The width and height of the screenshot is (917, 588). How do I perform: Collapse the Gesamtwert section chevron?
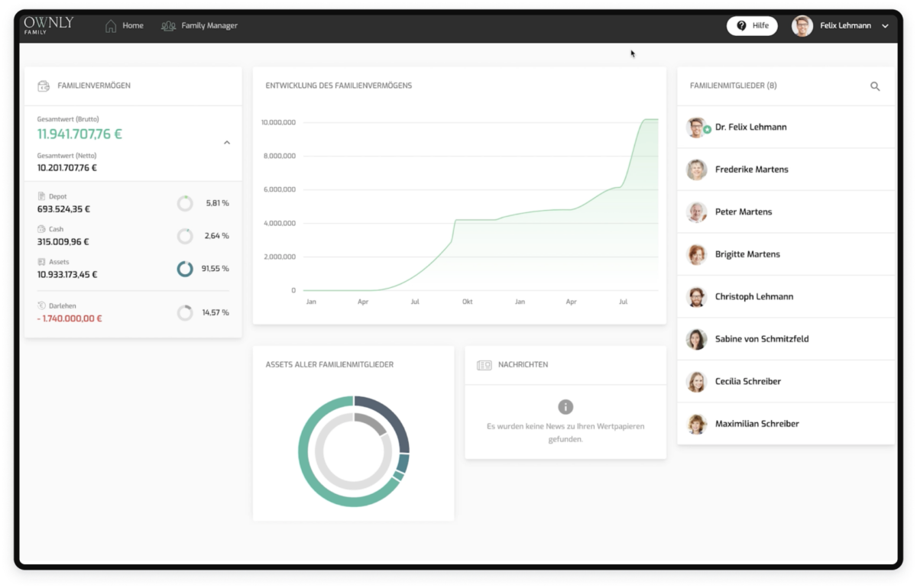click(227, 143)
